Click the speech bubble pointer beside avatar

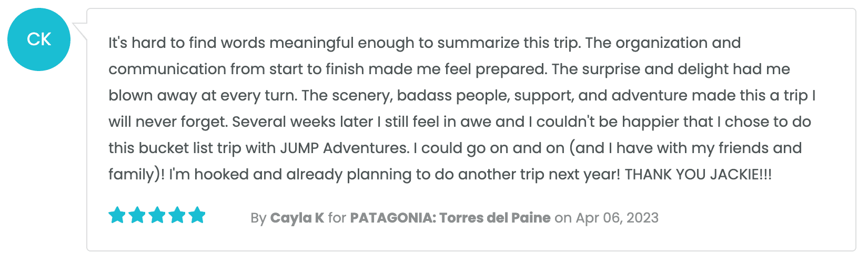(80, 31)
